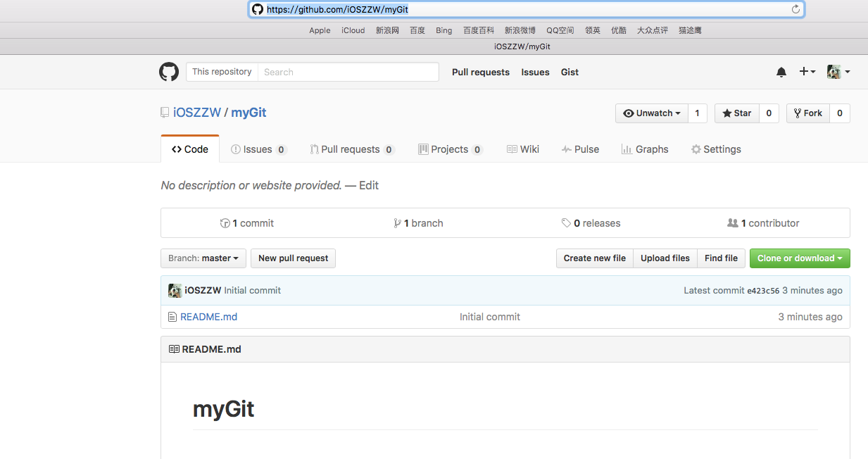868x459 pixels.
Task: Select the iOSZZW/myGit Safari tab title
Action: 522,46
